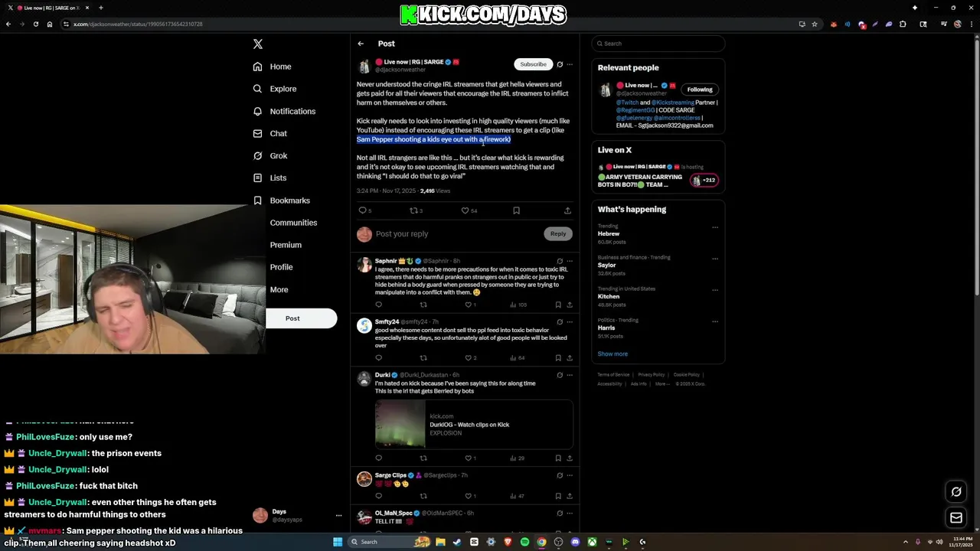Click the Reply button beside reply field

click(558, 233)
